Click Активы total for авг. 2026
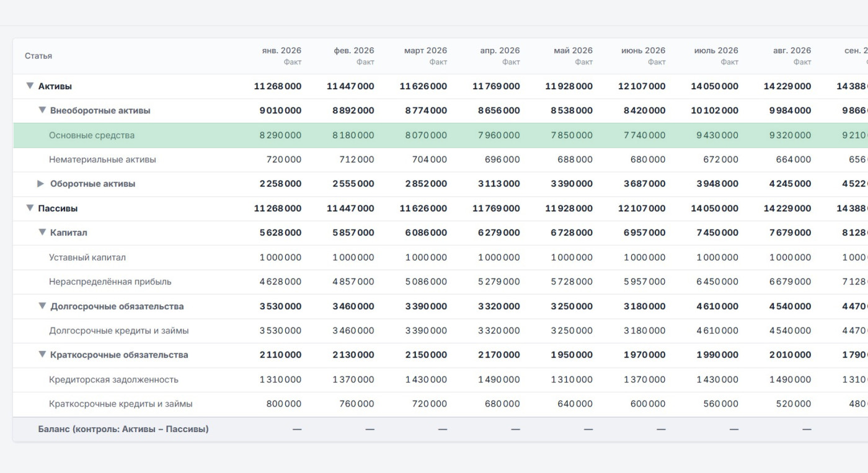 [x=787, y=86]
